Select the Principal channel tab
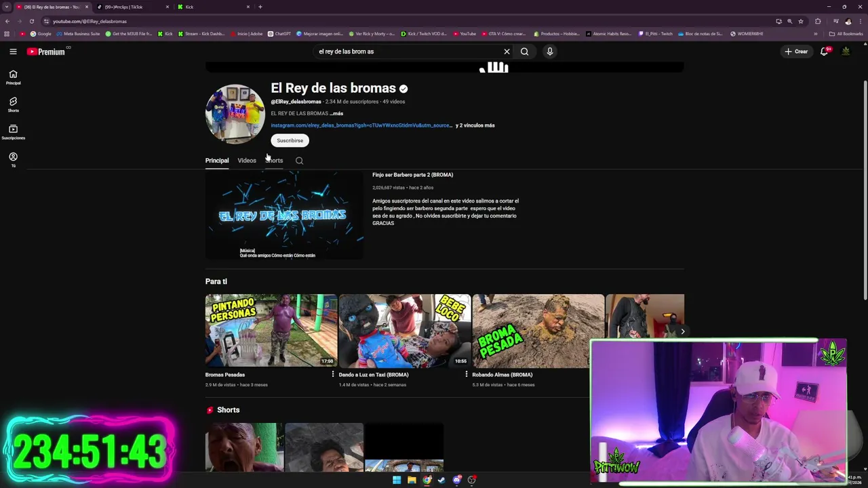The image size is (868, 488). [x=217, y=161]
